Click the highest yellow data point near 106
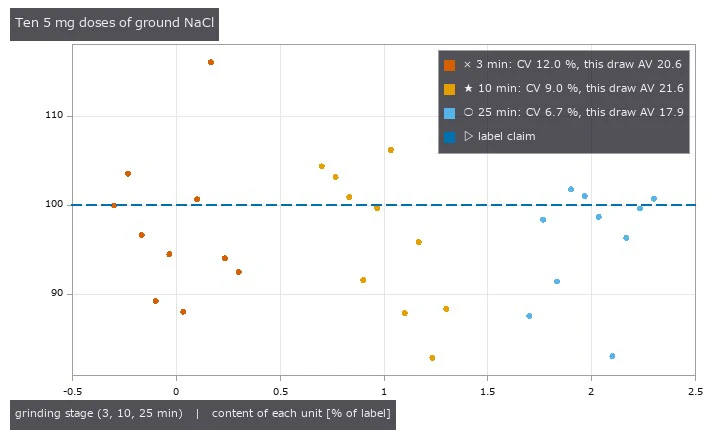Viewport: 720px width, 440px height. (x=391, y=150)
